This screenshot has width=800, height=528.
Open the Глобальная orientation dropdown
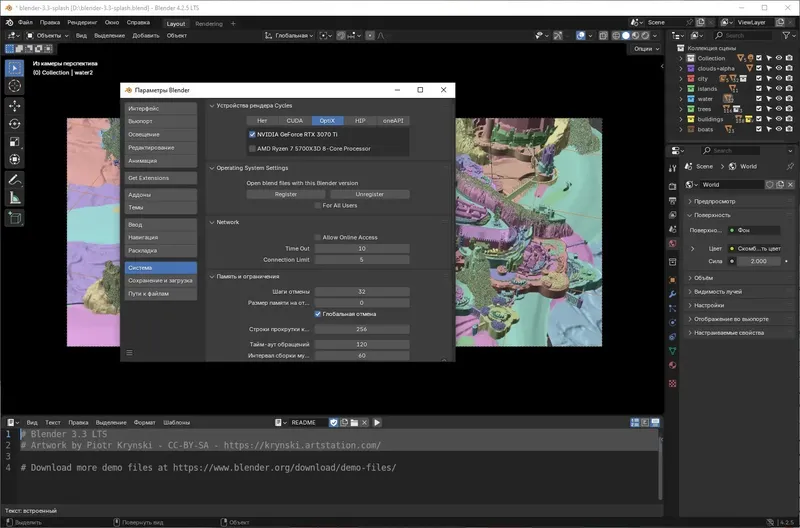(291, 35)
